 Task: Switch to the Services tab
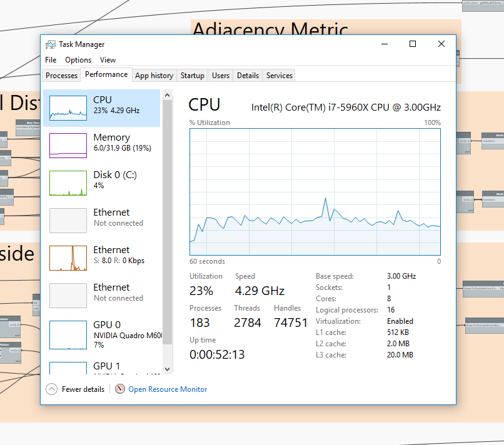(x=279, y=76)
